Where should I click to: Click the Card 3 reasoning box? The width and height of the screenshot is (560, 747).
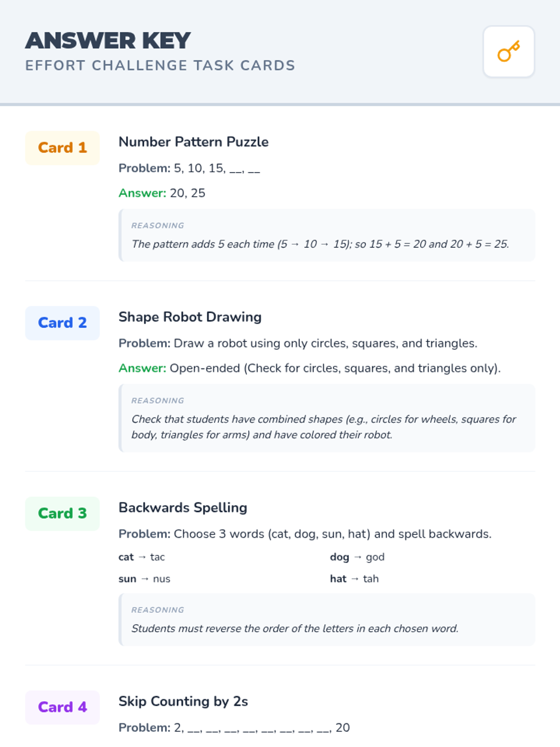pos(327,620)
